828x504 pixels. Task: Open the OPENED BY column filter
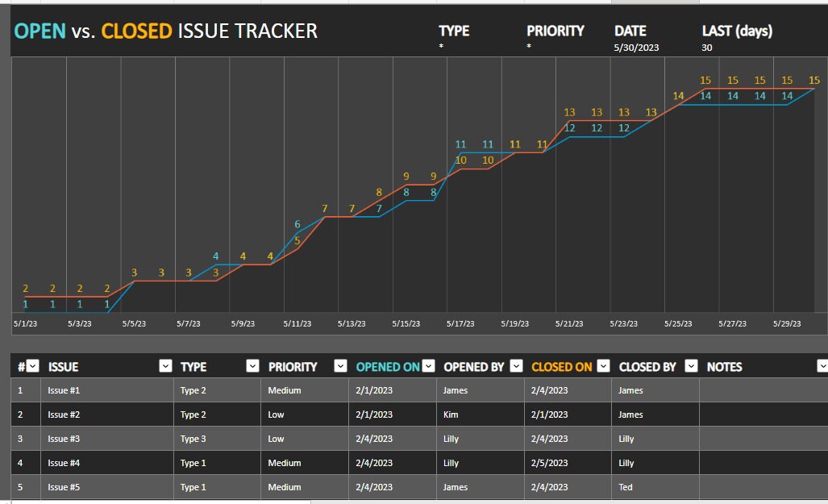[516, 366]
